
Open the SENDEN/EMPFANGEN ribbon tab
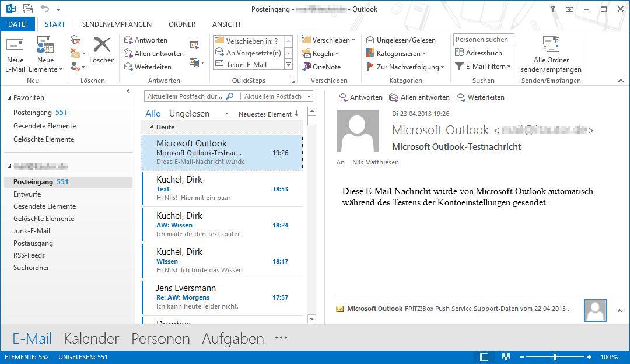117,24
